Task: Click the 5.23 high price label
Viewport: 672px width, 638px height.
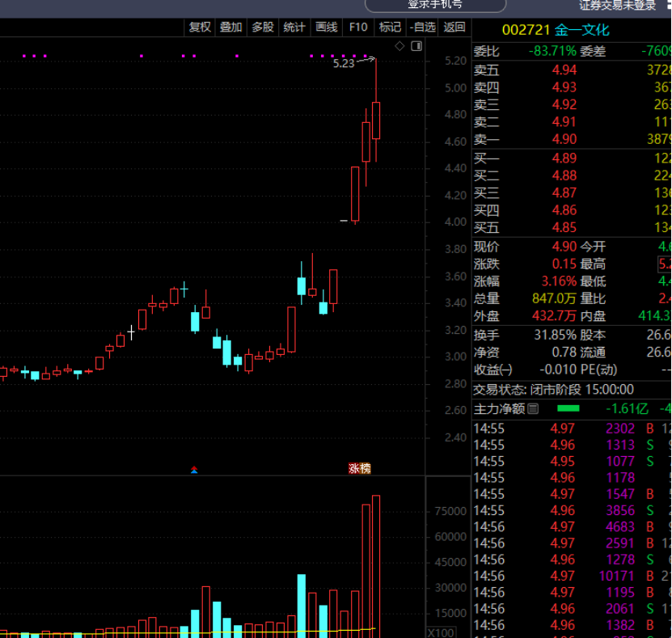Action: (x=344, y=63)
